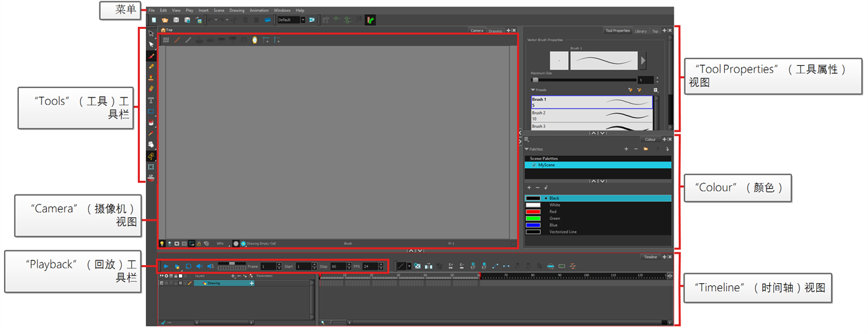Collapse the Presets section
The height and width of the screenshot is (333, 868).
pyautogui.click(x=533, y=89)
